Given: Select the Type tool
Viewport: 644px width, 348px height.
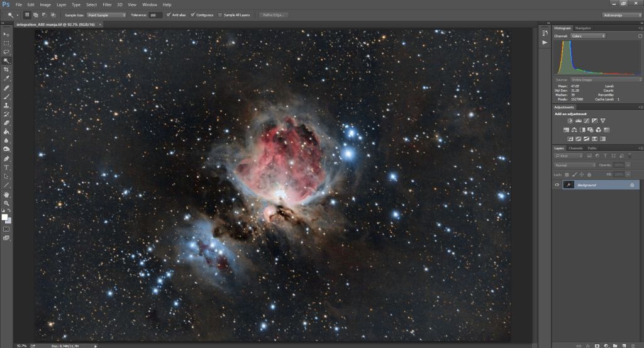Looking at the screenshot, I should (6, 167).
